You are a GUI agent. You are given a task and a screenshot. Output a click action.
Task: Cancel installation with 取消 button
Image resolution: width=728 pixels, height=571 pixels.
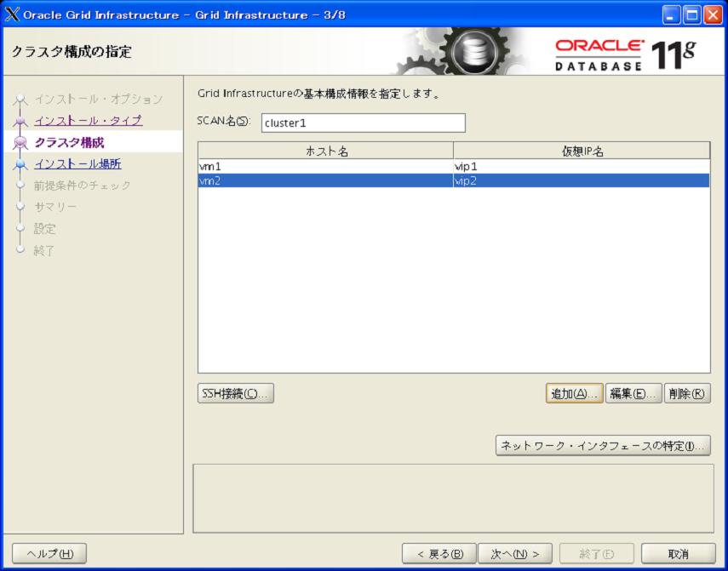pos(679,553)
